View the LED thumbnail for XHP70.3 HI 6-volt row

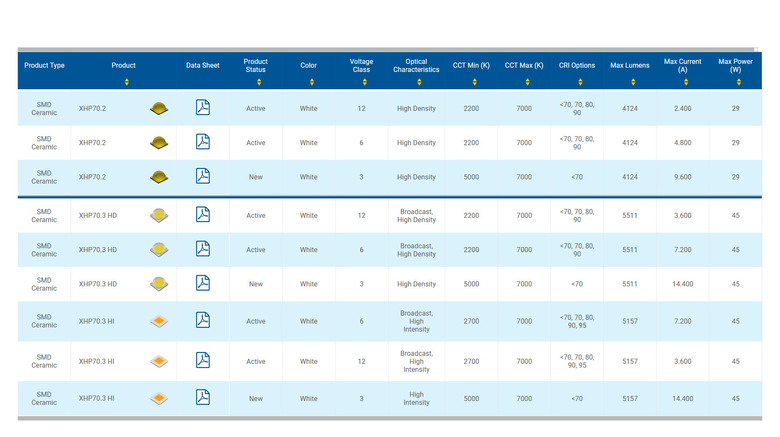(159, 321)
